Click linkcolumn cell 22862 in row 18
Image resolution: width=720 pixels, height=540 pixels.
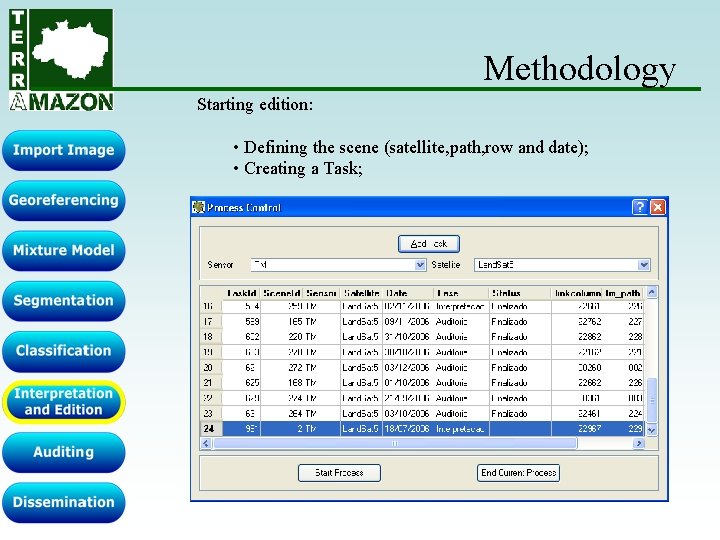[577, 337]
